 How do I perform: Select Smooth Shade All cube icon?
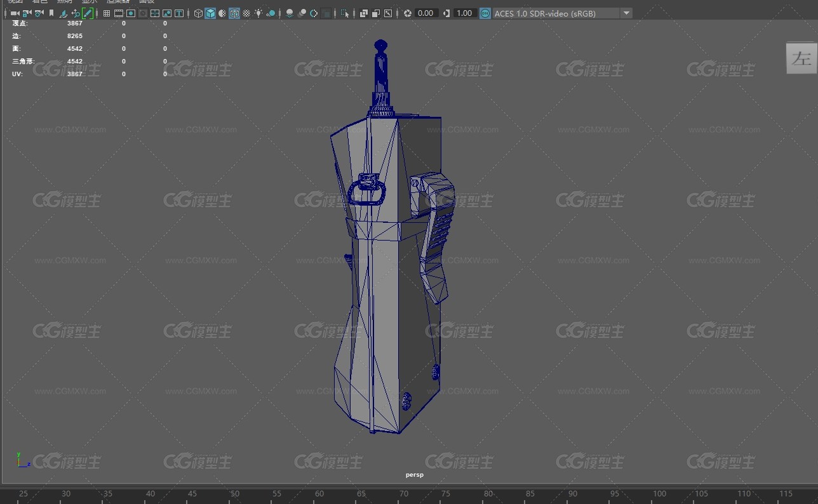(x=210, y=13)
